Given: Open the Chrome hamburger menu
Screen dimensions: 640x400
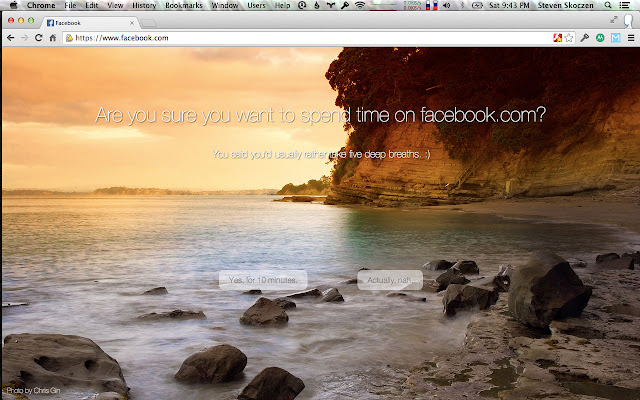Looking at the screenshot, I should 631,38.
